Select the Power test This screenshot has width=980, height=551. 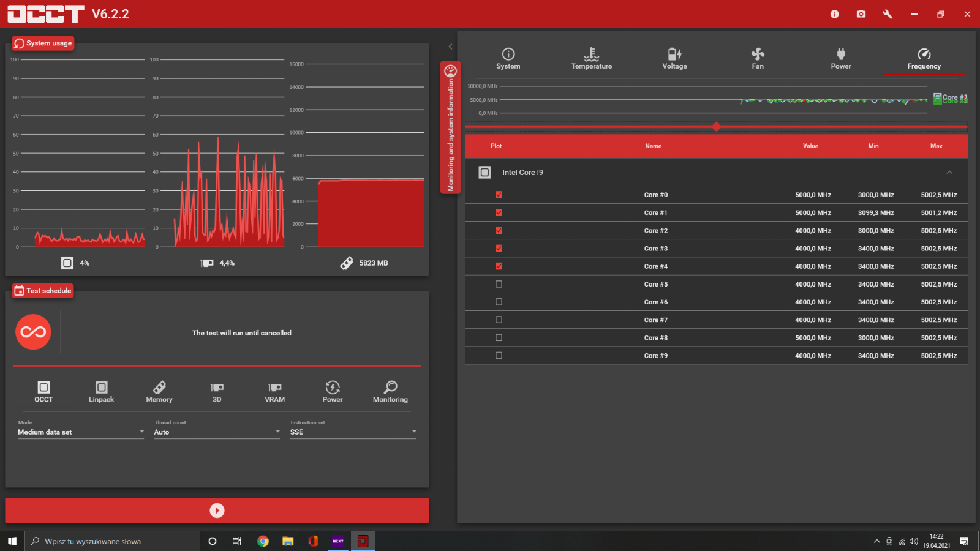tap(333, 392)
